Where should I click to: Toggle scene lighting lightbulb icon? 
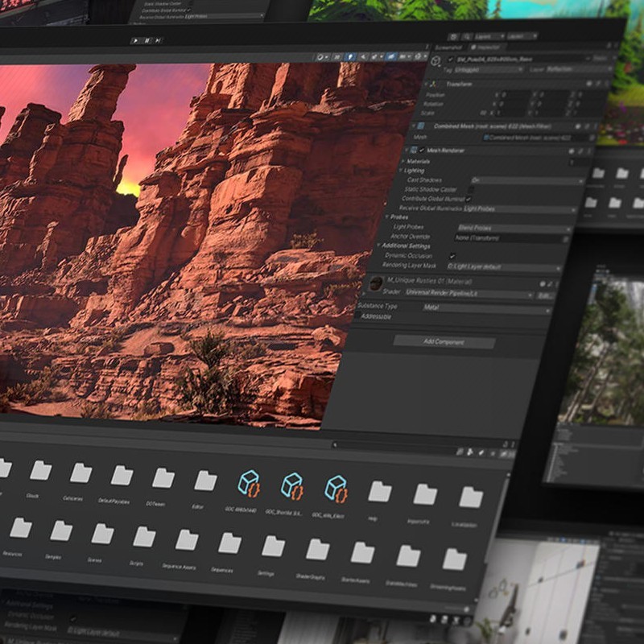pyautogui.click(x=350, y=56)
